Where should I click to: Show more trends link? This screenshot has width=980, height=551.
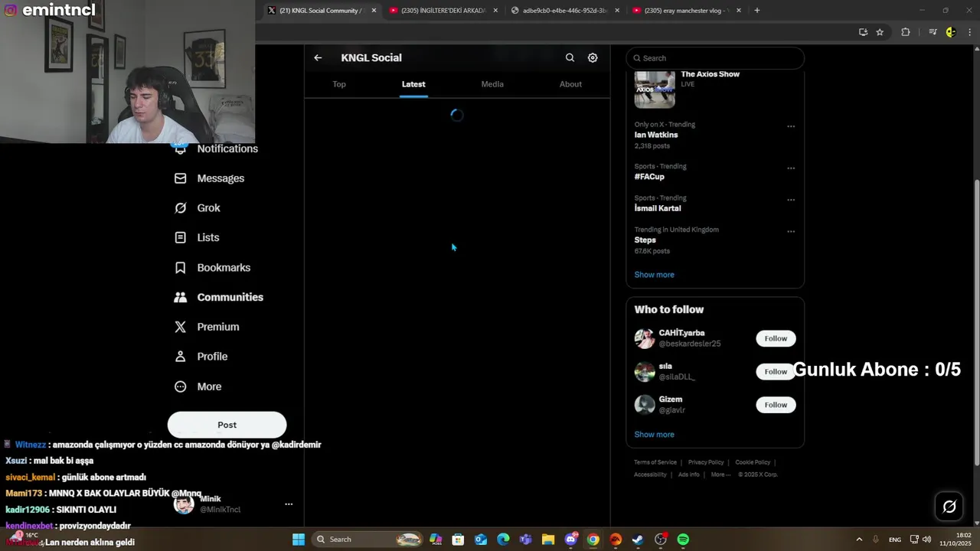[654, 275]
